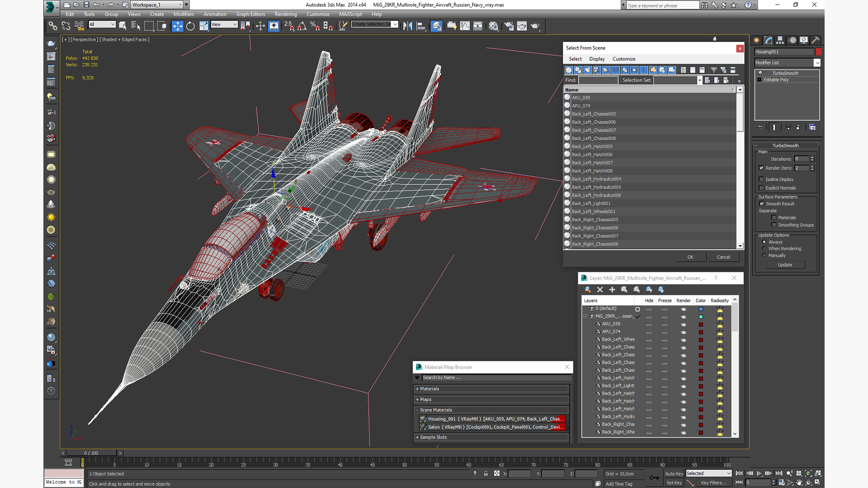Toggle Explicit Normals checkbox
This screenshot has height=488, width=868.
761,188
